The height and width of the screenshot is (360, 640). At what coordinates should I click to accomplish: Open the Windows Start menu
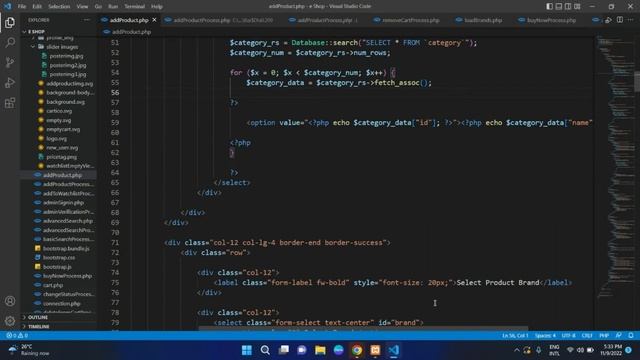tap(247, 350)
